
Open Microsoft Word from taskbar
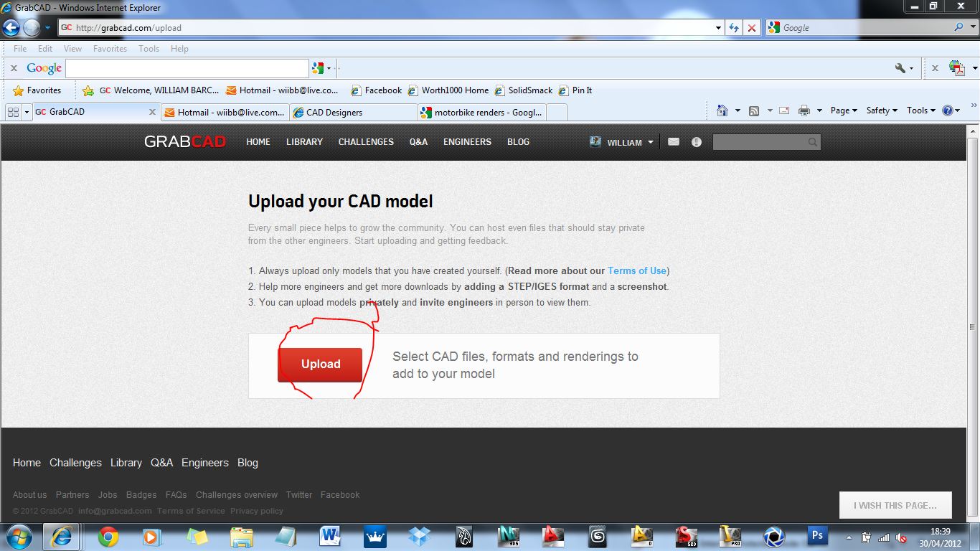pos(331,536)
